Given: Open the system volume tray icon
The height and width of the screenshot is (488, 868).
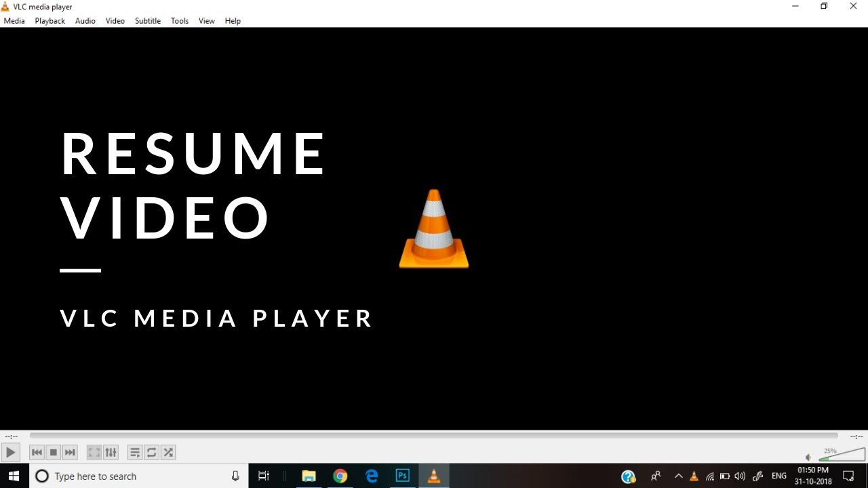Looking at the screenshot, I should pos(740,476).
